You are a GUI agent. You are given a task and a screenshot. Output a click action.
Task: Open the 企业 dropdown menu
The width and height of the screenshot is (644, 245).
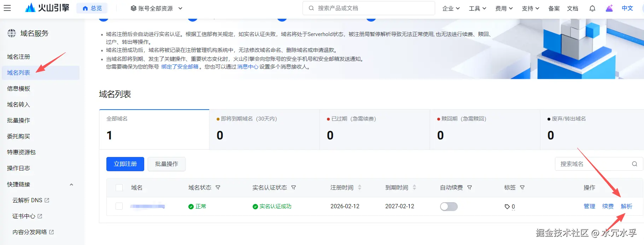[451, 8]
